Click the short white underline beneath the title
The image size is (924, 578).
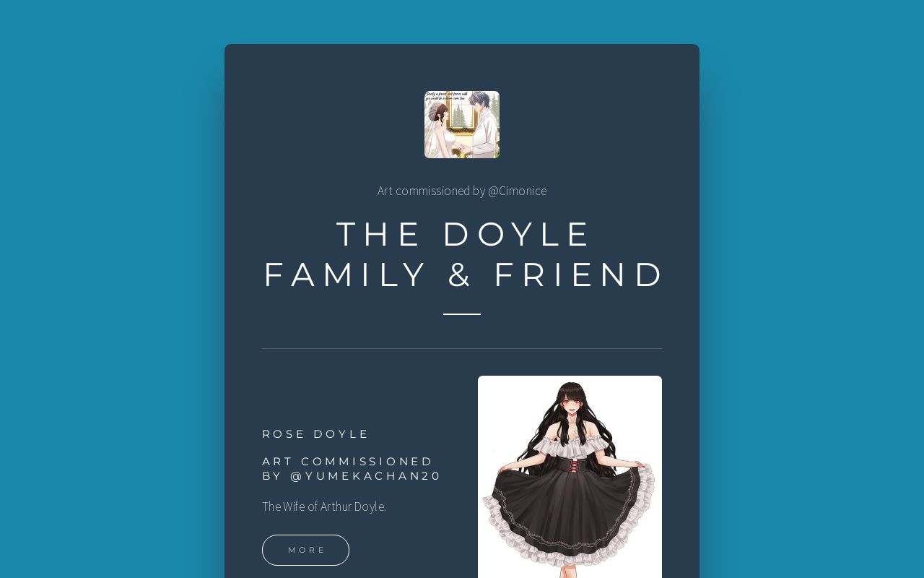click(462, 314)
